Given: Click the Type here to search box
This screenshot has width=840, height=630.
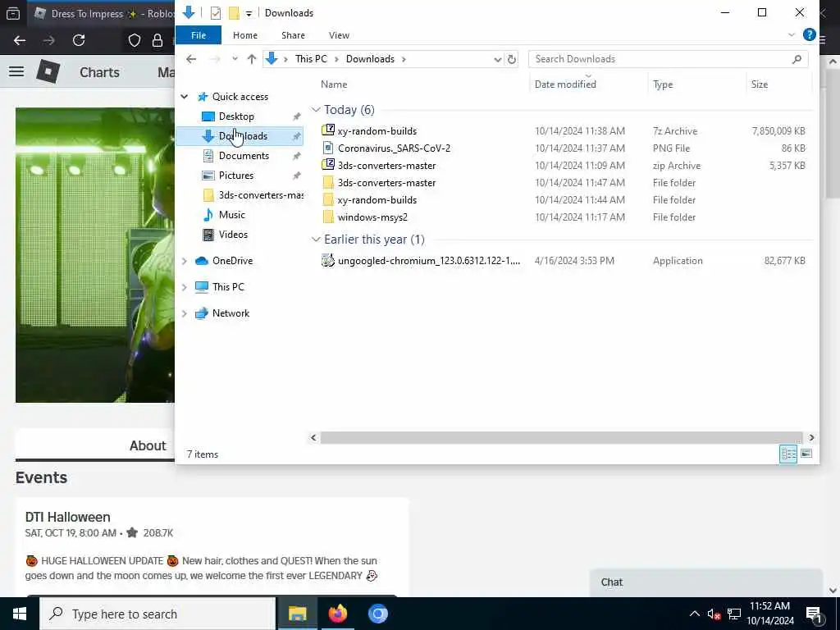Looking at the screenshot, I should pyautogui.click(x=157, y=614).
